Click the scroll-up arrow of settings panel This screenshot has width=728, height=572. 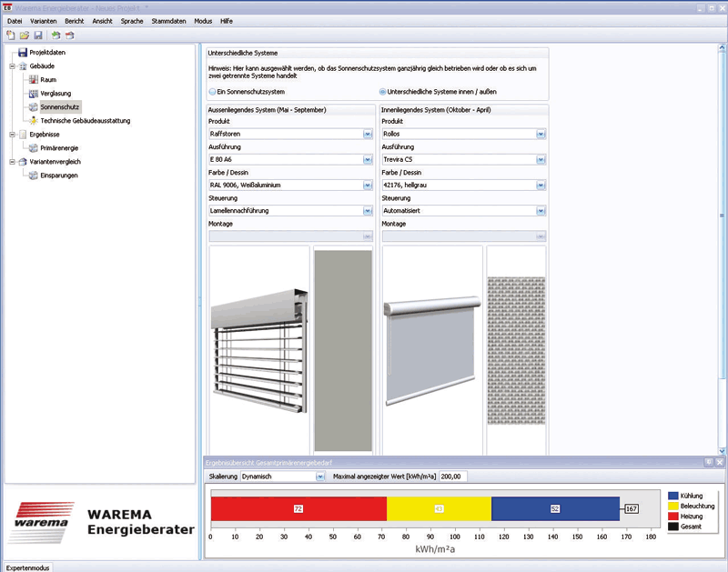pyautogui.click(x=722, y=47)
